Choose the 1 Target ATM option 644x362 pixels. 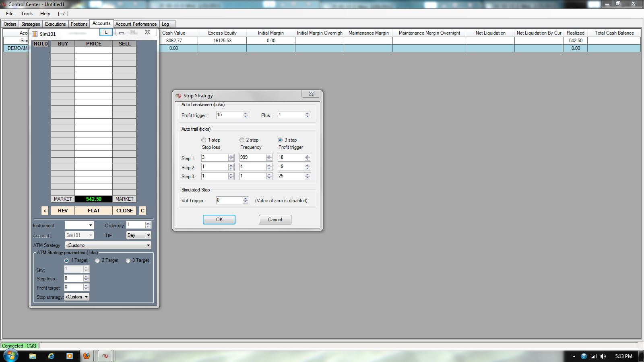click(x=66, y=261)
